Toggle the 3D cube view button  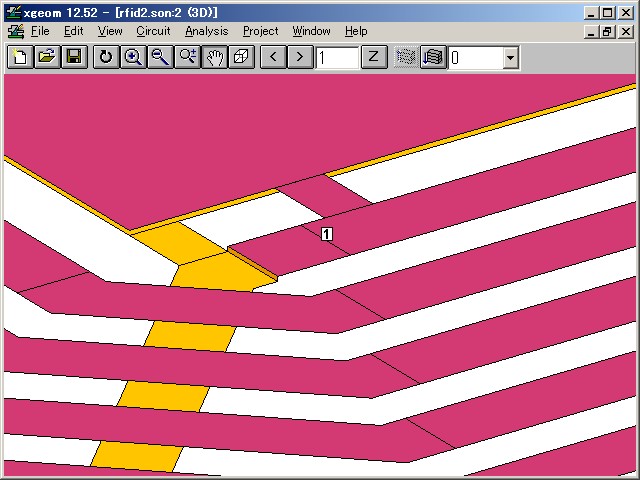coord(241,57)
